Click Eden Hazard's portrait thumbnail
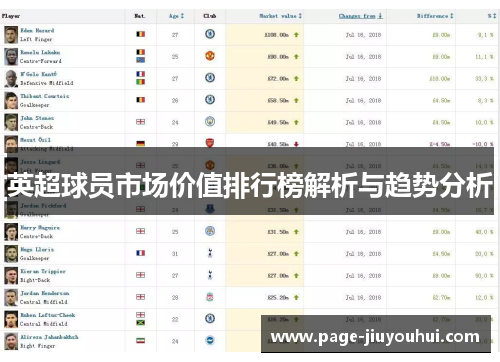500x362 pixels. pos(11,35)
